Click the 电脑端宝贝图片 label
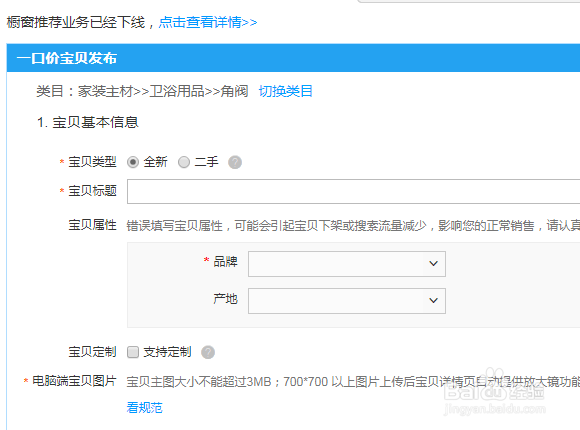 click(x=74, y=381)
